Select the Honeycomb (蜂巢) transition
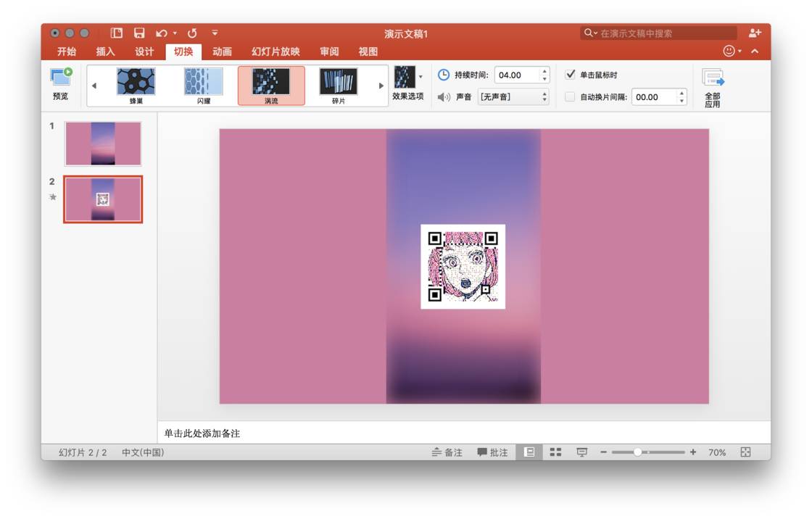This screenshot has height=519, width=812. click(x=136, y=86)
